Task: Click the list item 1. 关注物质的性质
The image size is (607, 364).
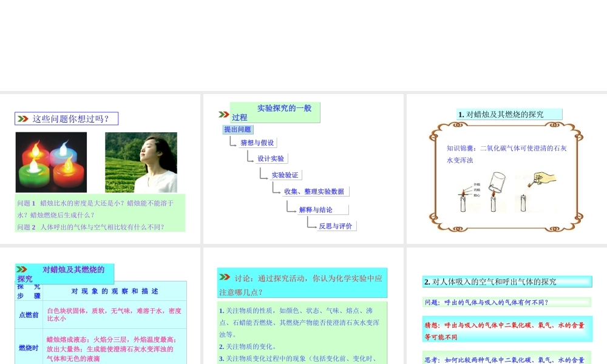Action: (x=299, y=322)
